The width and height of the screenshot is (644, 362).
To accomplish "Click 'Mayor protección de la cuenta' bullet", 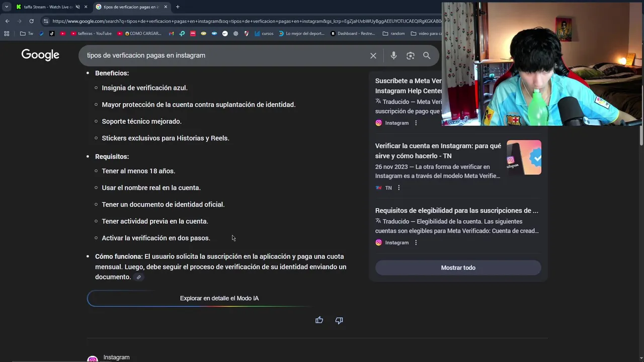I will 199,105.
